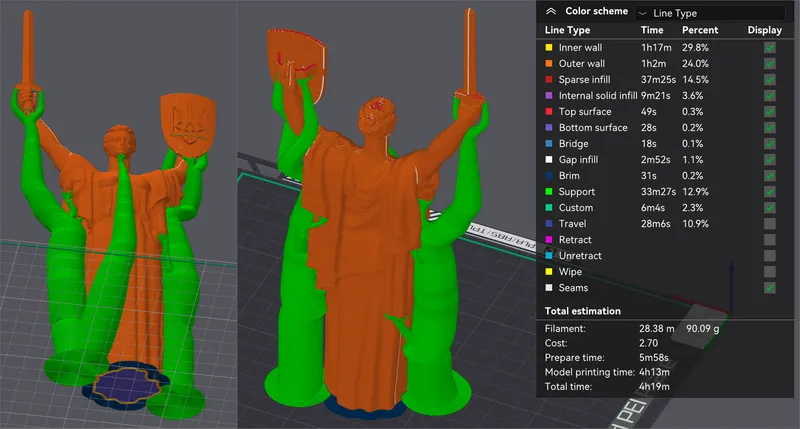Select the Sparse infill row label
800x429 pixels.
coord(584,80)
